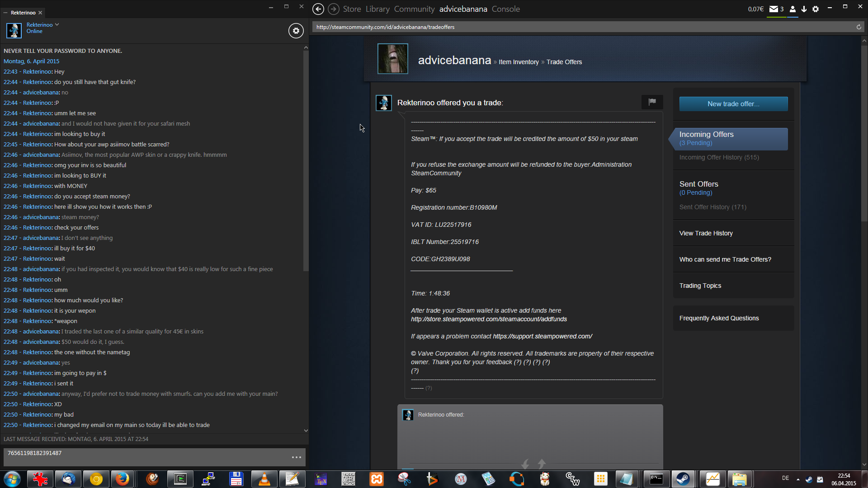Viewport: 868px width, 488px height.
Task: Open the friends list icon in top bar
Action: point(793,9)
